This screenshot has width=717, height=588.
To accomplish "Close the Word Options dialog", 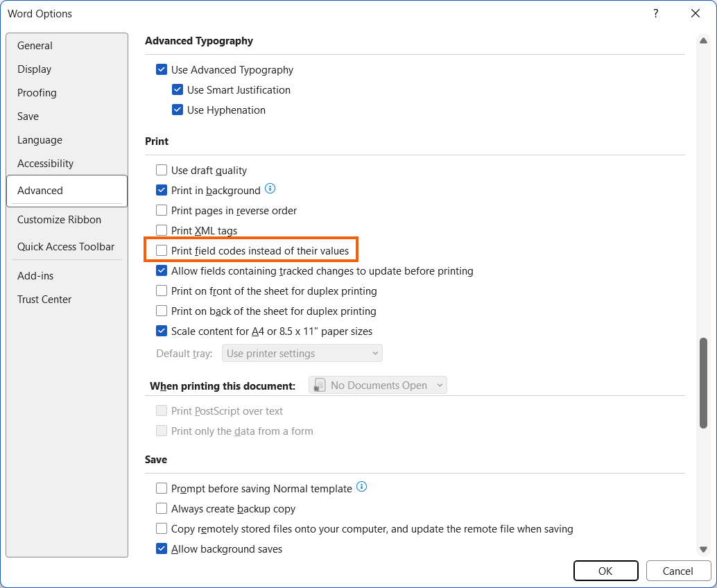I will pos(696,13).
